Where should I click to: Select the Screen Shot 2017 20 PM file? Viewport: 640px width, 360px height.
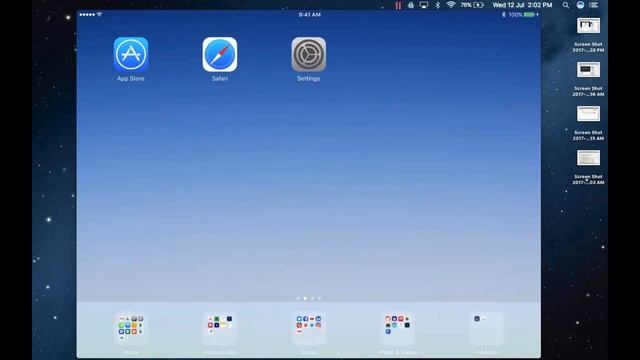588,35
